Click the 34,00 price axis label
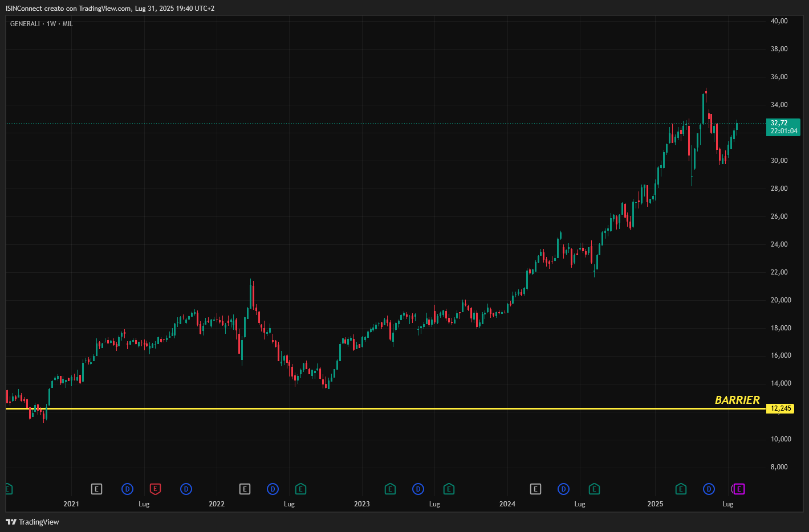Viewport: 809px width, 532px height. pos(779,105)
